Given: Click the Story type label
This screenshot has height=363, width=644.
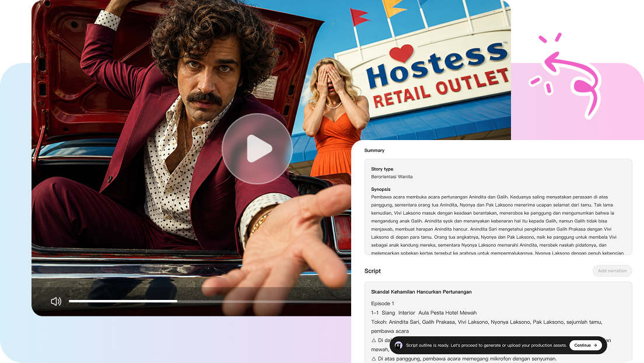Looking at the screenshot, I should tap(382, 169).
